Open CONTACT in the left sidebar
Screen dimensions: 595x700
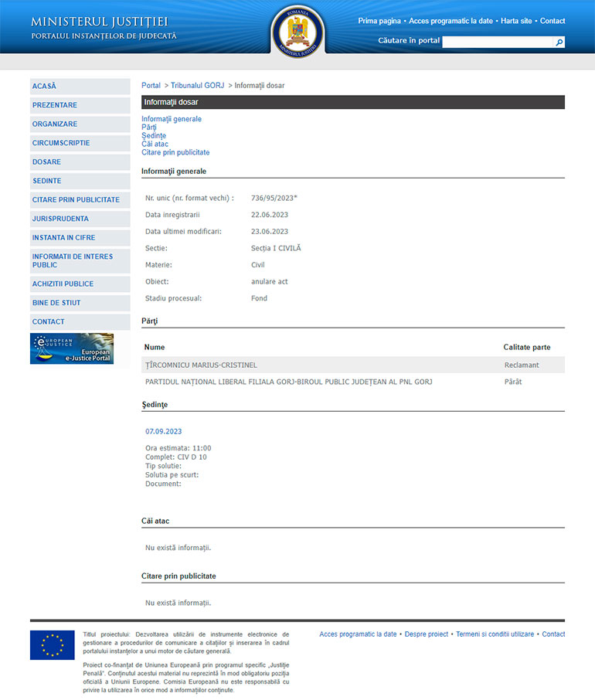[80, 322]
